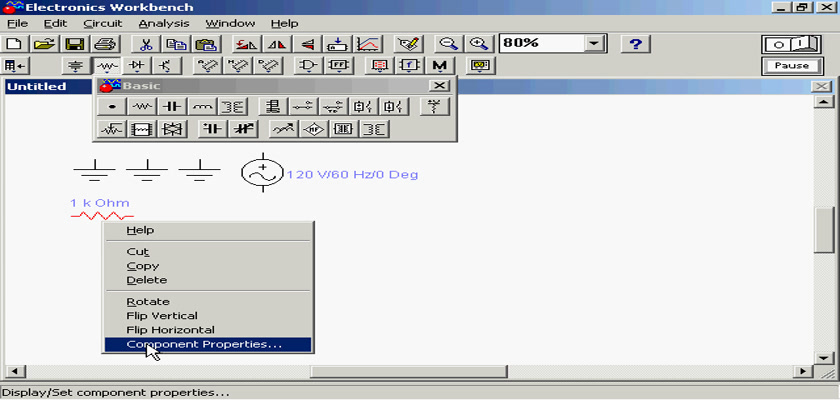Open the Circuit menu

click(x=103, y=24)
